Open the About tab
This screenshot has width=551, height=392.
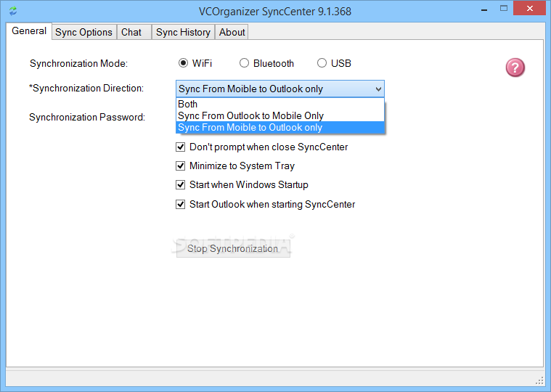232,33
